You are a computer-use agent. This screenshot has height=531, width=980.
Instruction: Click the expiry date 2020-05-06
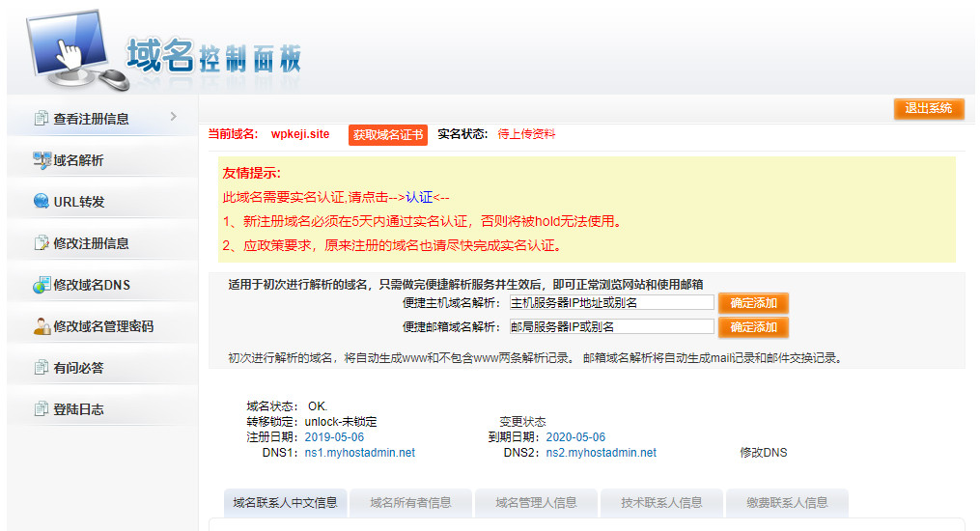point(575,437)
